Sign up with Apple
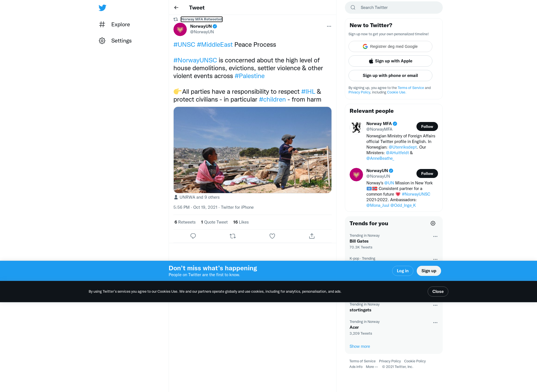Viewport: 537px width, 392px height. (x=390, y=61)
